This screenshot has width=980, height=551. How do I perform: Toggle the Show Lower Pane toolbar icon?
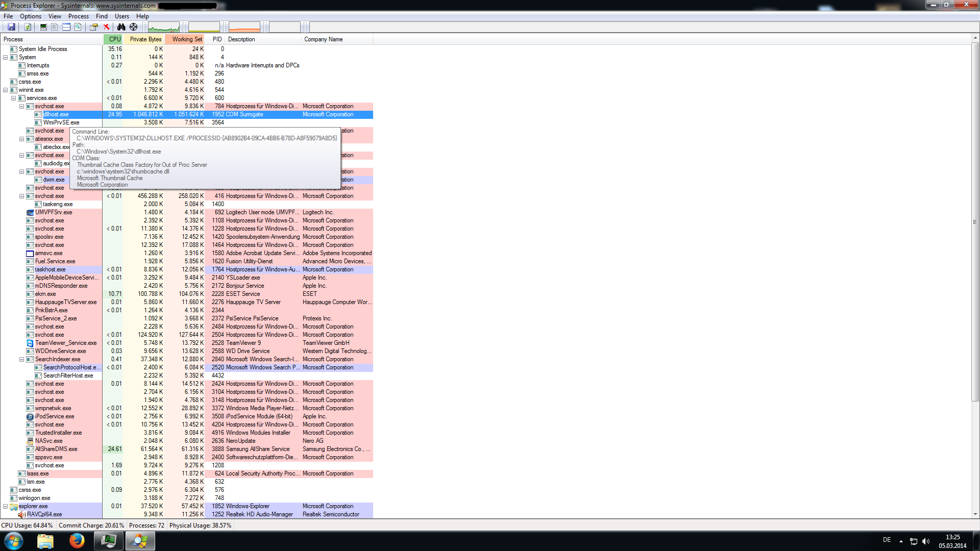[x=66, y=27]
